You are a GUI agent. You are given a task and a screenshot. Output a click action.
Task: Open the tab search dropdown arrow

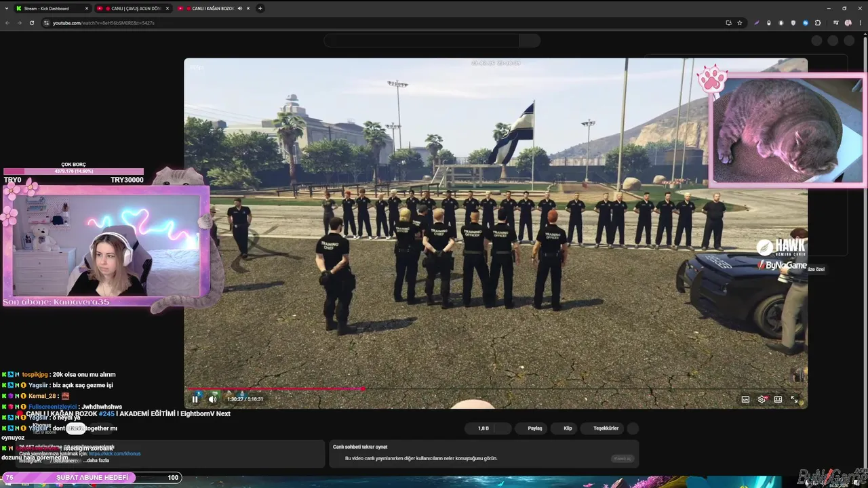pos(7,8)
